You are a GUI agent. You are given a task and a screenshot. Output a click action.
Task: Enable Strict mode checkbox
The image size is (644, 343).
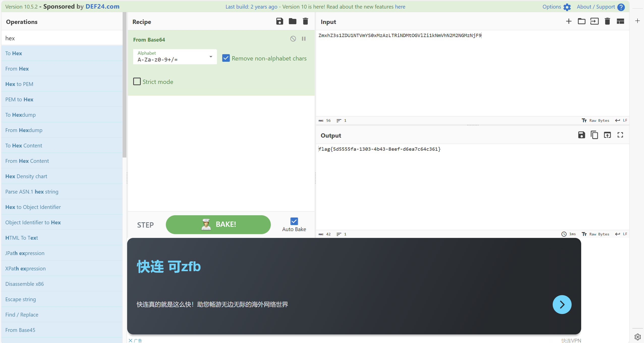pos(137,81)
